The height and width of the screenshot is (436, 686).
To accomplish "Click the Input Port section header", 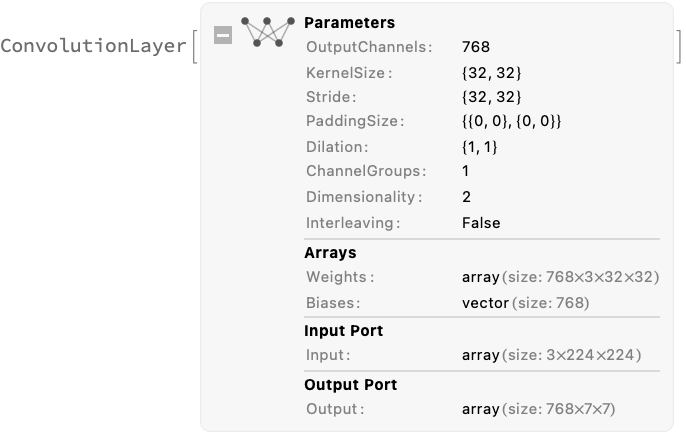I will pyautogui.click(x=343, y=331).
